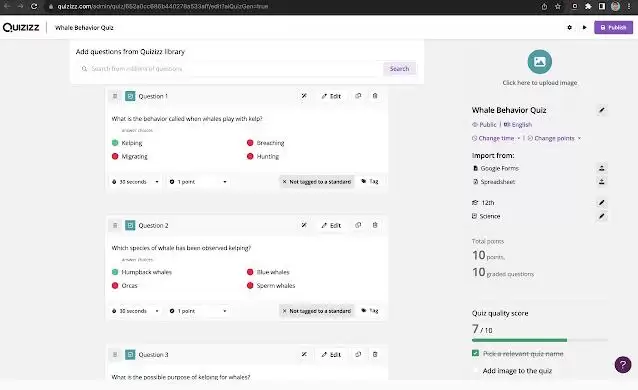Duplicate Question 1
This screenshot has width=638, height=390.
(x=358, y=96)
